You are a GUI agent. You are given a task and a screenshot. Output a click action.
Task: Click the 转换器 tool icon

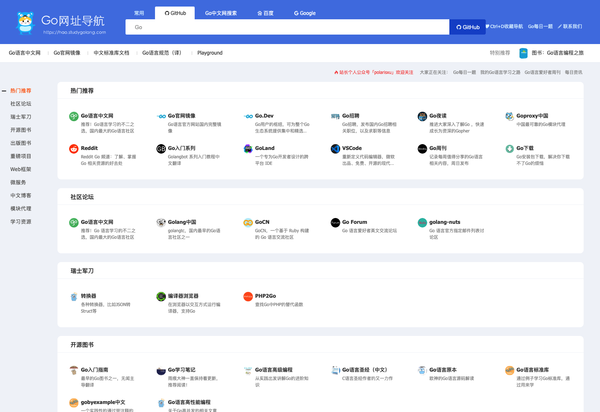(x=73, y=296)
